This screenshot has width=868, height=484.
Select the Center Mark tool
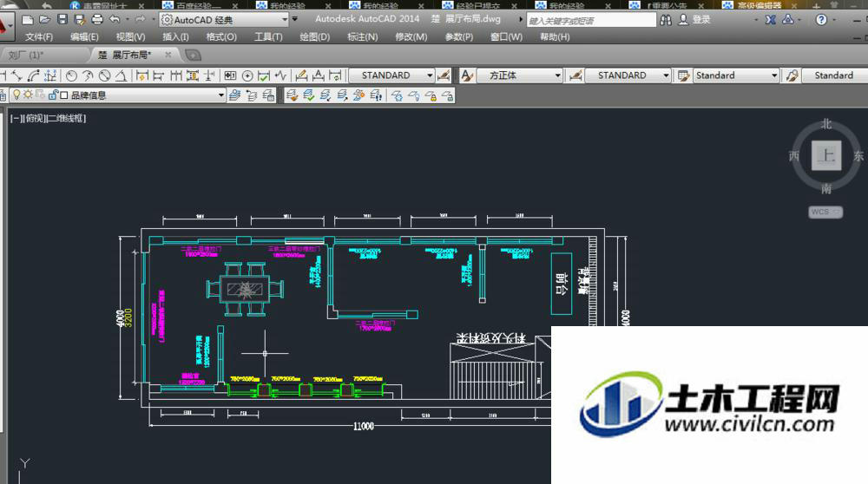[x=247, y=75]
